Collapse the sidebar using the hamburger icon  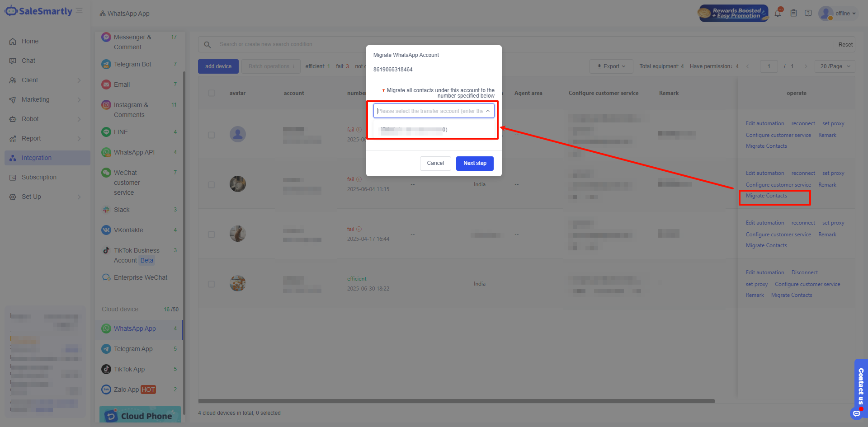[x=80, y=11]
